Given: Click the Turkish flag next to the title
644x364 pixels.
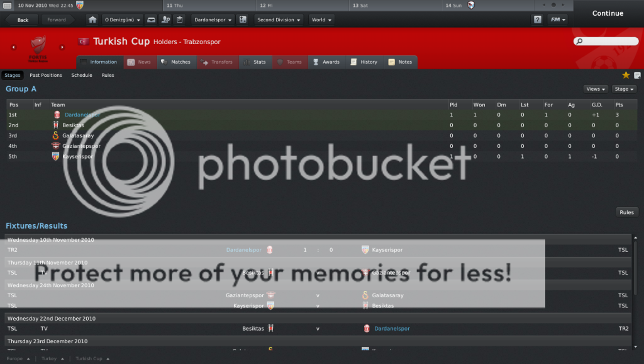Looking at the screenshot, I should 84,42.
